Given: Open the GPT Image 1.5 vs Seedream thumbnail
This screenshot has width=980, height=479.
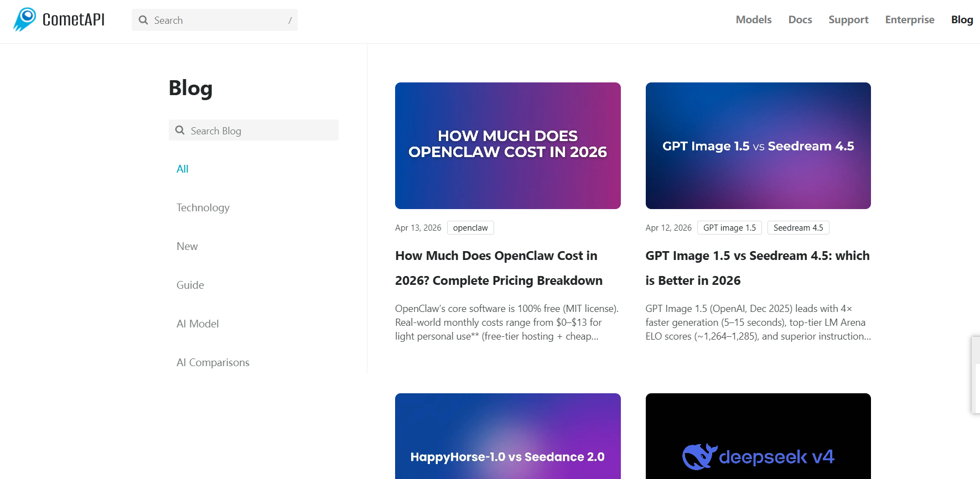Looking at the screenshot, I should [x=758, y=145].
